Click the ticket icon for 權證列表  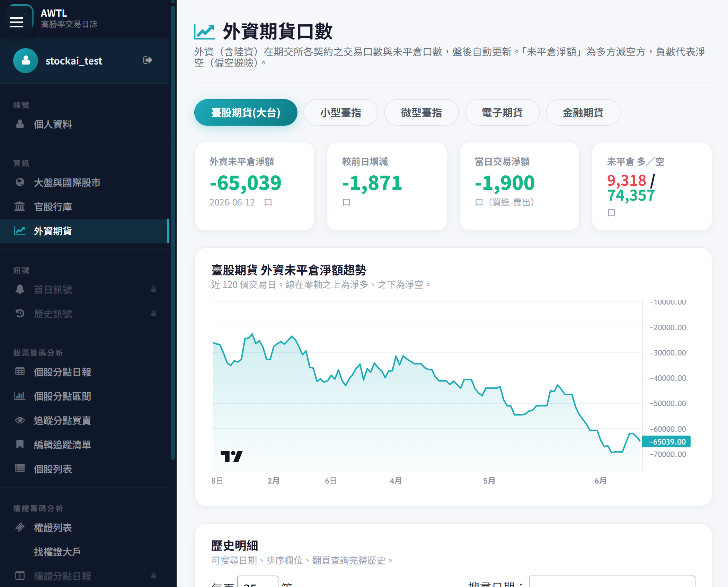point(20,527)
